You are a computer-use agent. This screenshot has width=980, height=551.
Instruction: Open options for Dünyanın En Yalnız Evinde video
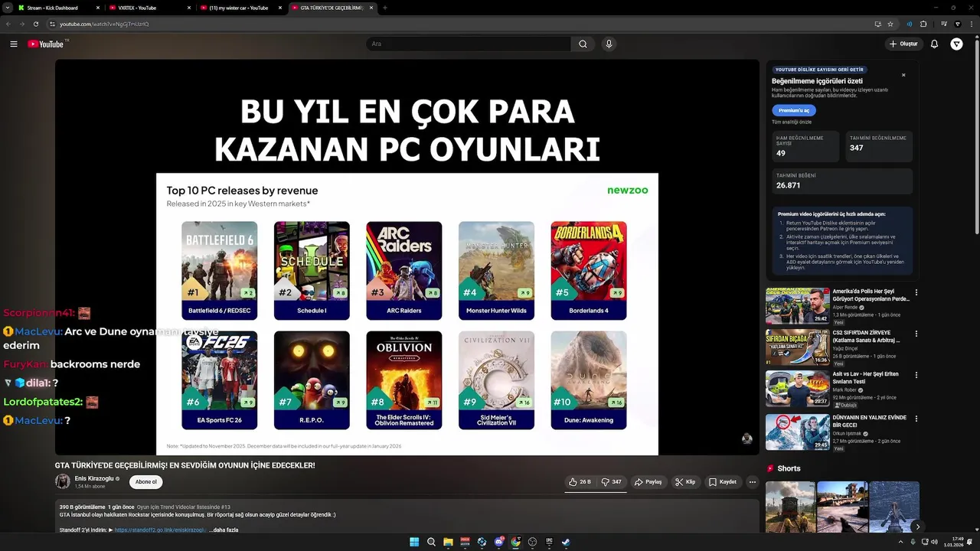pos(916,419)
